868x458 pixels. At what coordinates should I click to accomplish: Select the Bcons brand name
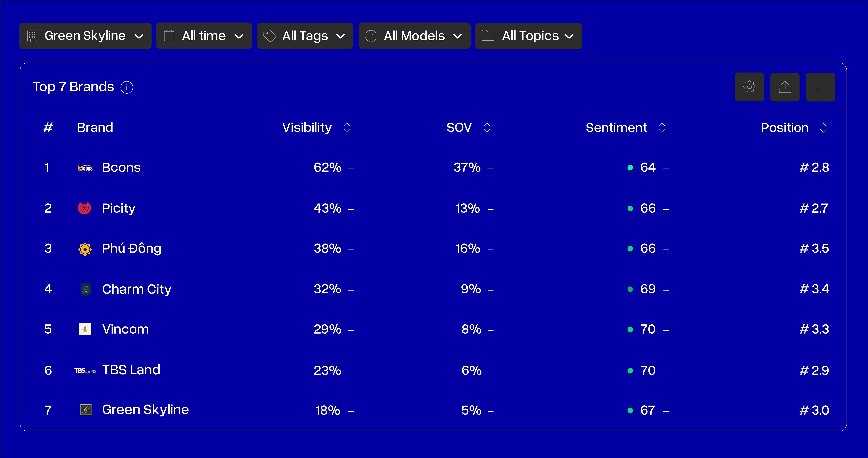point(121,168)
